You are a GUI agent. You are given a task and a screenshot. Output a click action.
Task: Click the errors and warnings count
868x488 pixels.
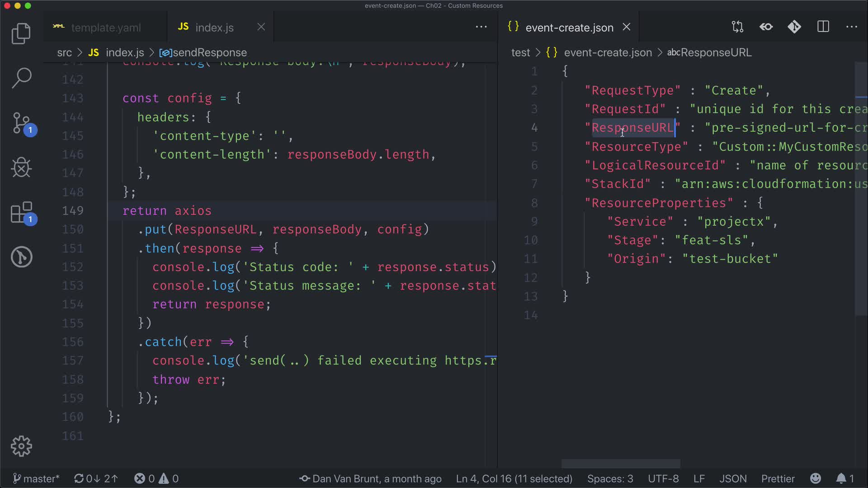(x=156, y=479)
